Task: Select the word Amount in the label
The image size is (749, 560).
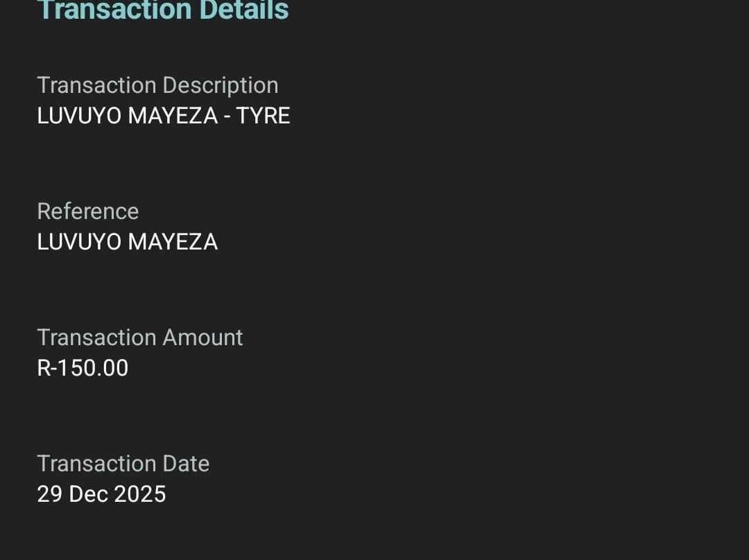Action: 203,338
